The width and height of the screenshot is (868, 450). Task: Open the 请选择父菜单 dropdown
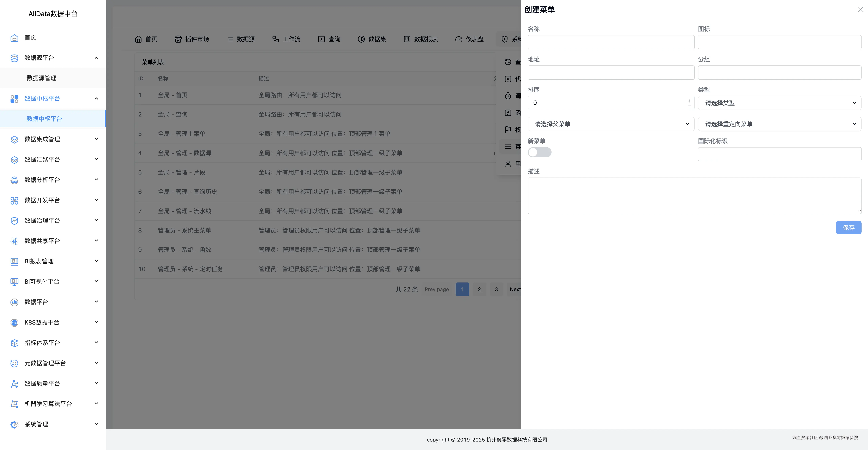pyautogui.click(x=611, y=124)
